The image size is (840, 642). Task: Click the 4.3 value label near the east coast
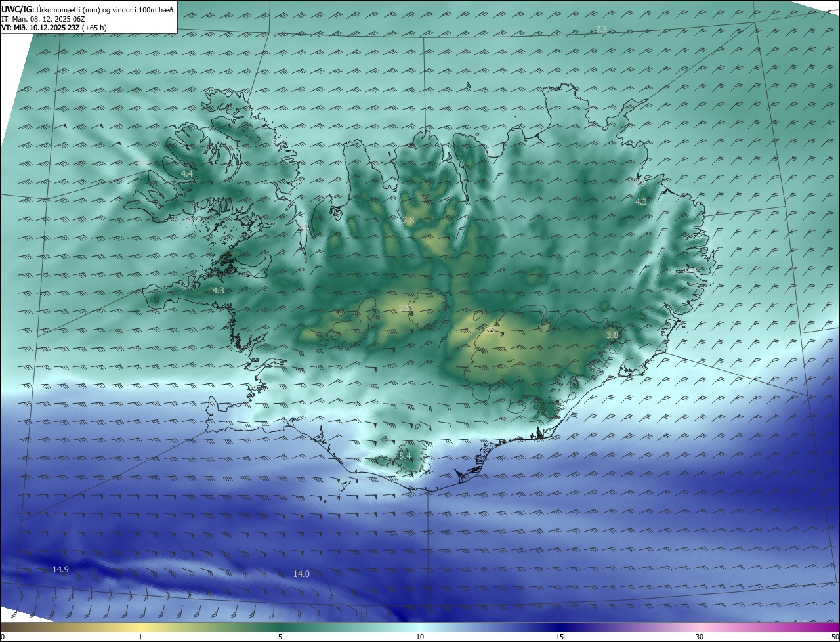pos(641,202)
